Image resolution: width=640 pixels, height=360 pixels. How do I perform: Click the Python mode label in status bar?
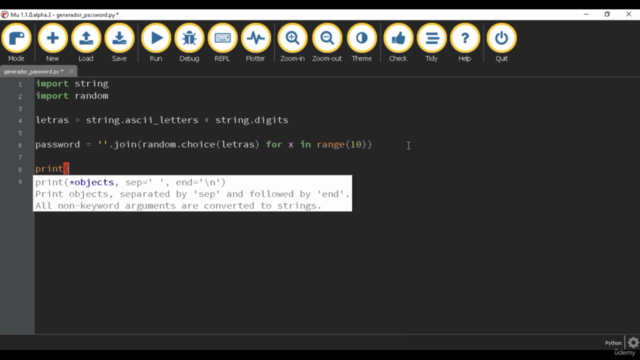[613, 343]
